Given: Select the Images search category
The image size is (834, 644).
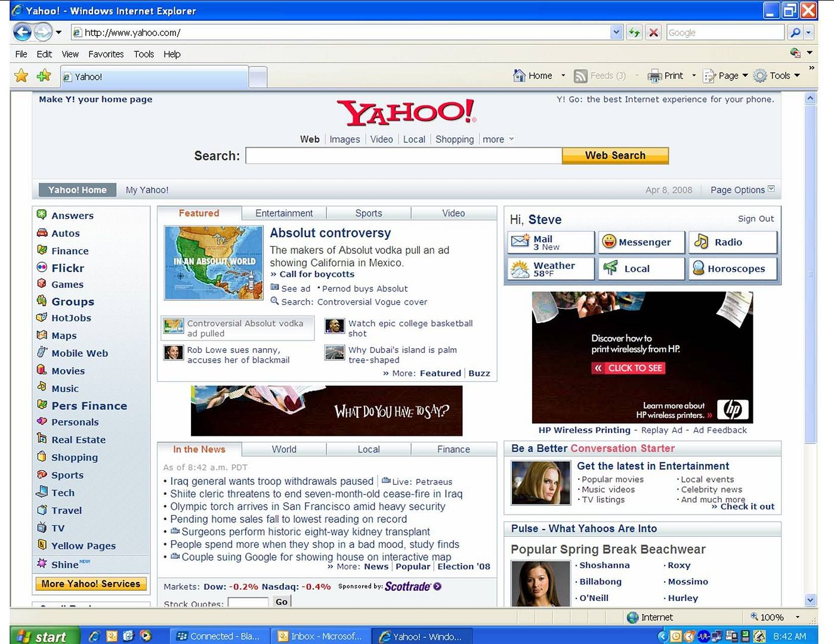Looking at the screenshot, I should [345, 140].
